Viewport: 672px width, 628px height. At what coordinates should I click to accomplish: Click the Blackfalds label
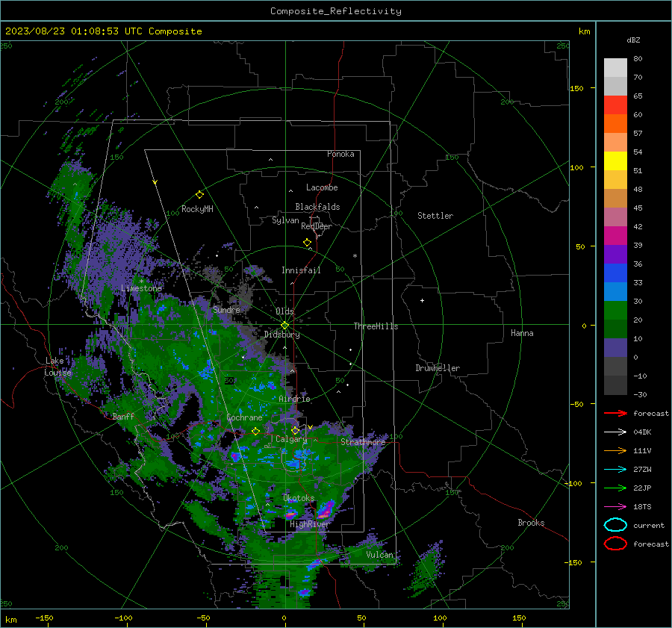[317, 207]
